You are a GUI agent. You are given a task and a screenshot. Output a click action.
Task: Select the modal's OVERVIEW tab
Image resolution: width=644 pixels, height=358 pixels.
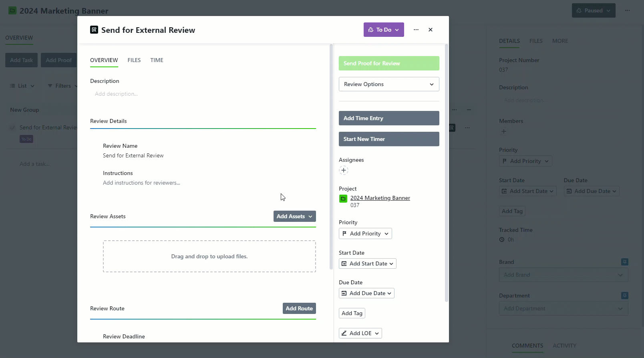pos(104,60)
